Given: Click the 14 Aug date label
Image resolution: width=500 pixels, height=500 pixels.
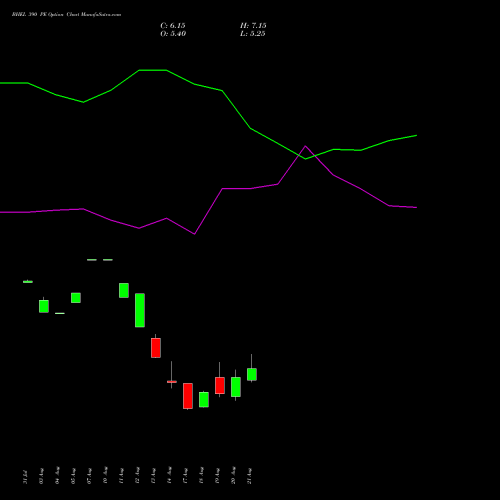Looking at the screenshot, I should 169,475.
